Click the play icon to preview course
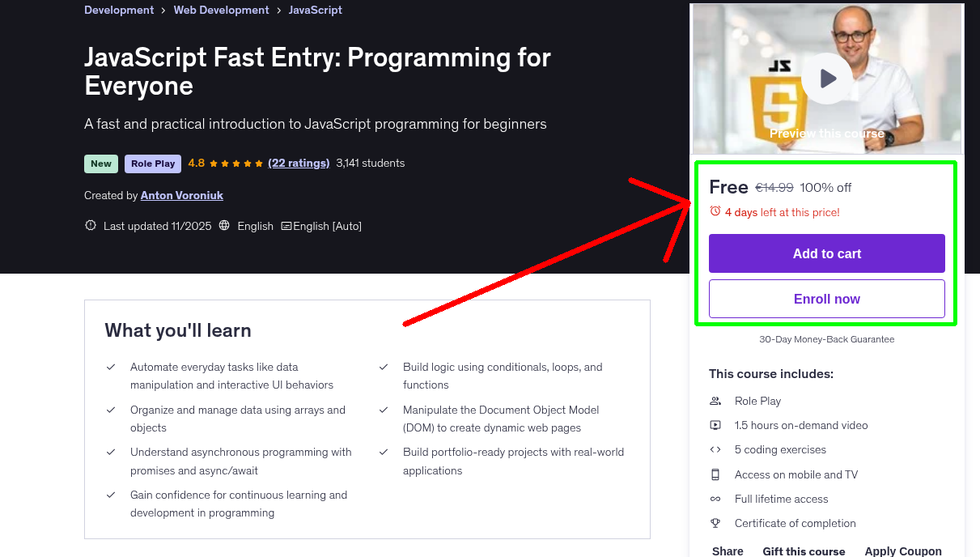The width and height of the screenshot is (980, 557). [x=826, y=78]
